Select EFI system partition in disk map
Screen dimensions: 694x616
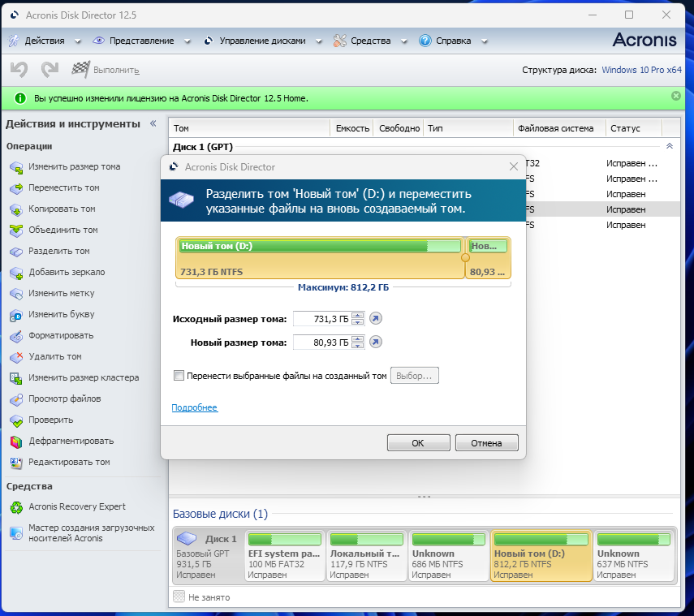tap(285, 556)
